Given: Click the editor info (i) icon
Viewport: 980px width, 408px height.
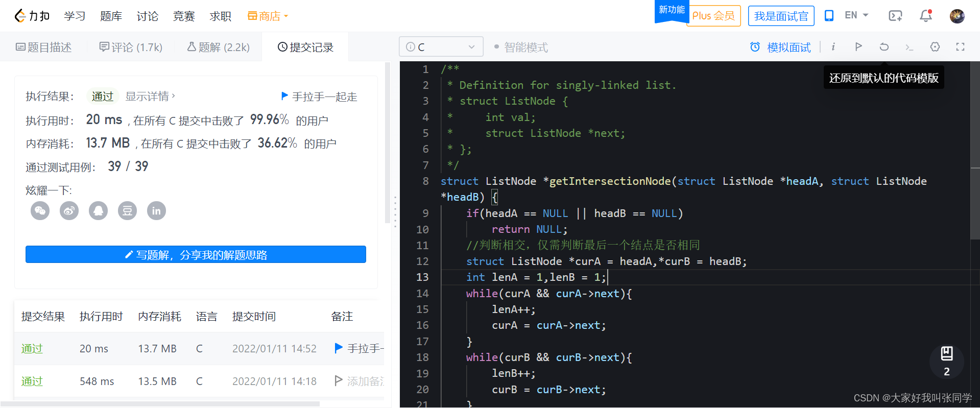Looking at the screenshot, I should click(833, 46).
